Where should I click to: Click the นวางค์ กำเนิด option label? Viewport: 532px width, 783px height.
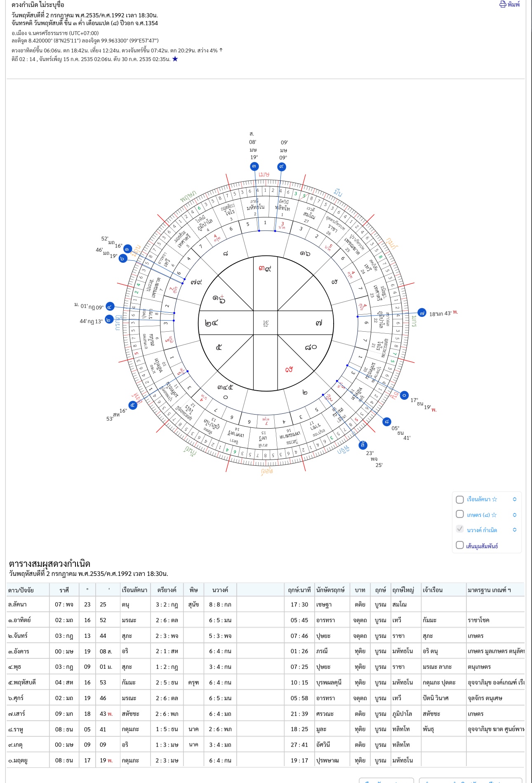pos(482,530)
